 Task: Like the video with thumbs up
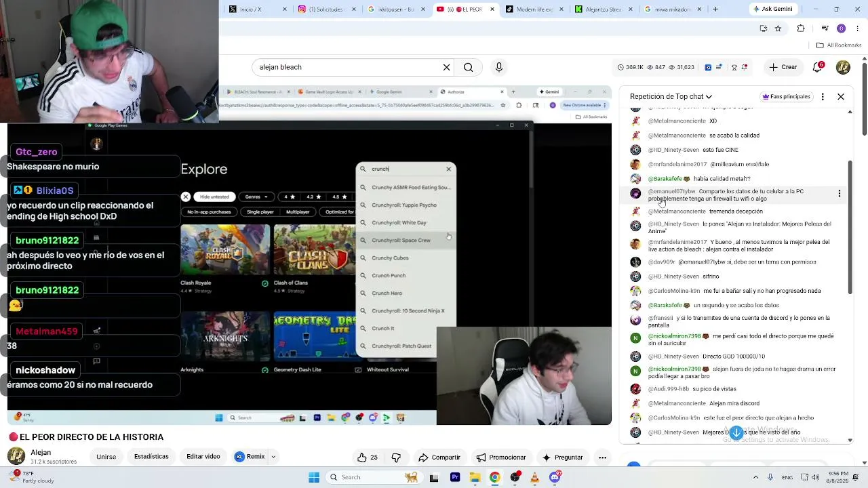tap(367, 457)
